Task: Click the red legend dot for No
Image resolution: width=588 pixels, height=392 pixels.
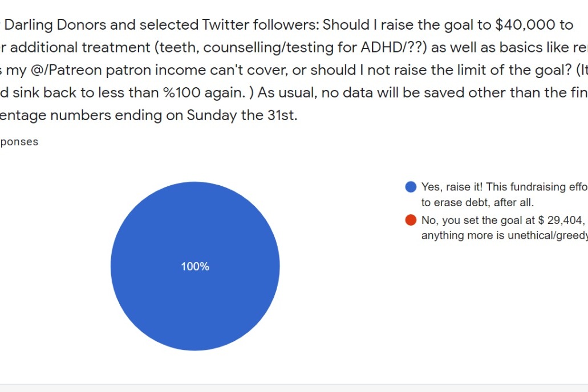Action: pyautogui.click(x=411, y=220)
